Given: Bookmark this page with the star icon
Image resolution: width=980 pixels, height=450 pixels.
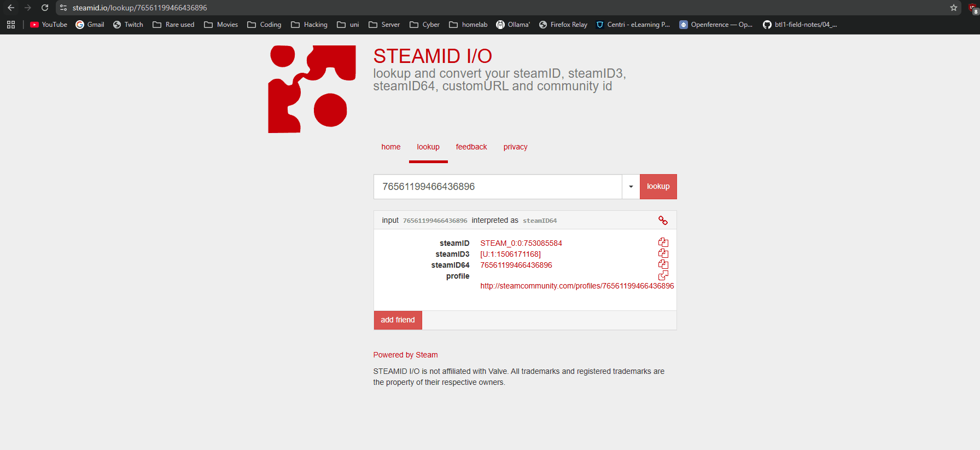Looking at the screenshot, I should click(x=954, y=8).
